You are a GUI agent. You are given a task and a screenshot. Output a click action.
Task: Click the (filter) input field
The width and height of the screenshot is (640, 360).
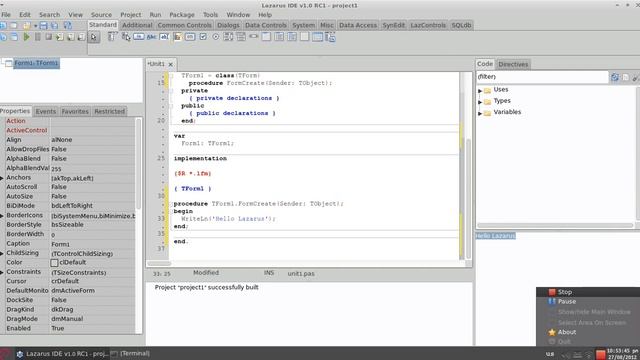542,77
